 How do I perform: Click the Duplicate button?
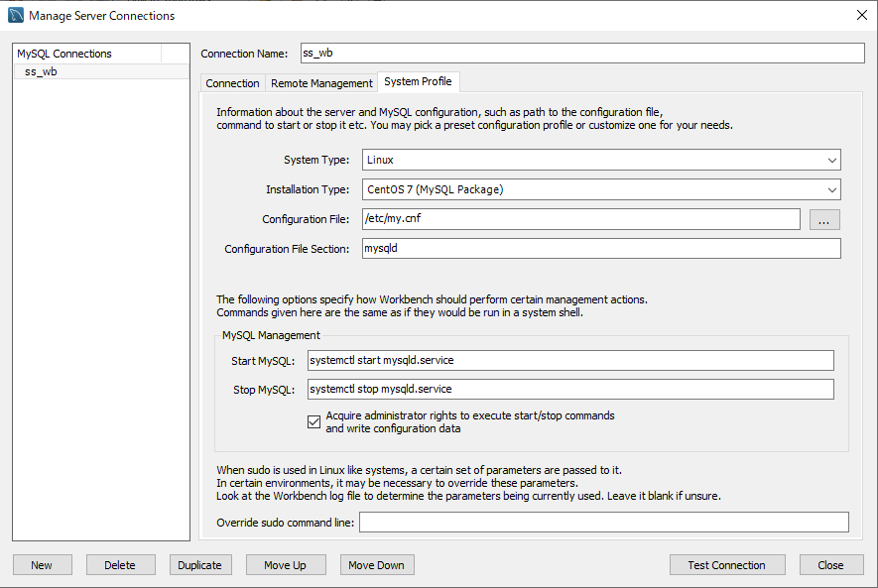tap(200, 565)
